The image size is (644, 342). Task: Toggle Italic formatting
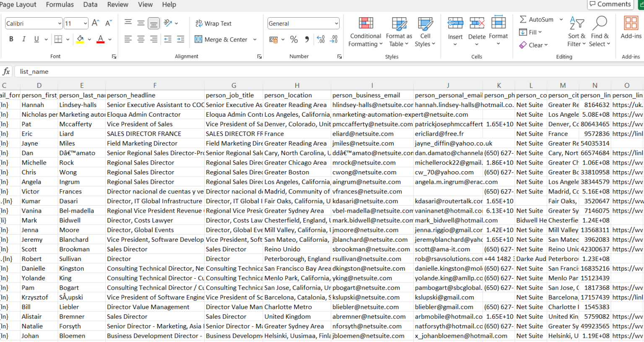[24, 39]
